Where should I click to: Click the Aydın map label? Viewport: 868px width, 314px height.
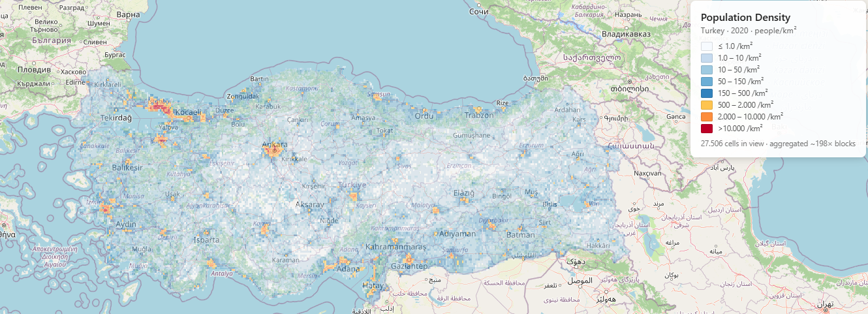[x=126, y=225]
